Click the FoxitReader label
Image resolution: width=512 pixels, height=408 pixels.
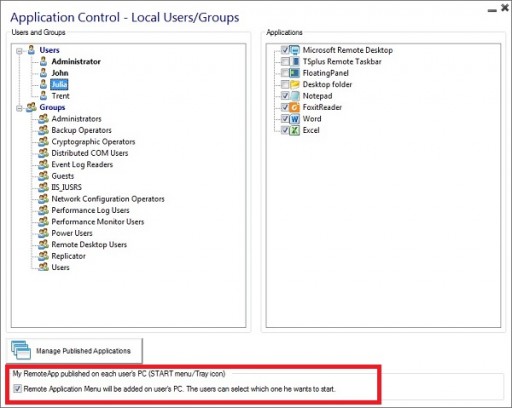coord(322,107)
